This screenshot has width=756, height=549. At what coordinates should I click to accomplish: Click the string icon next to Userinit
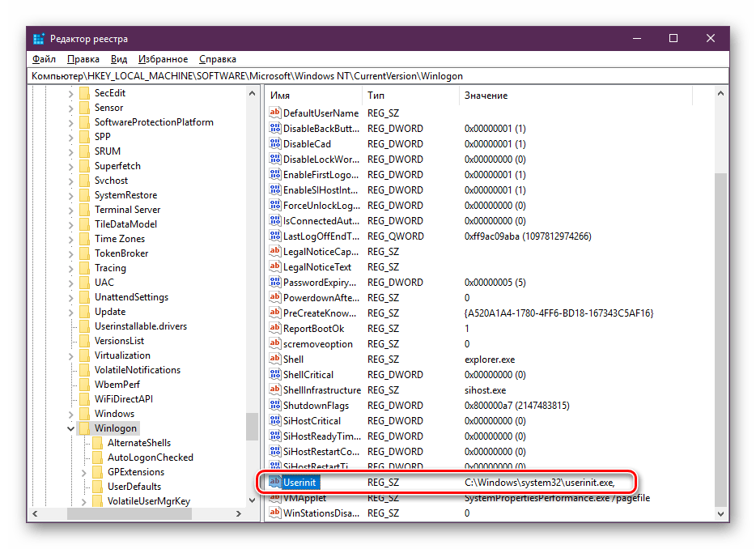tap(274, 483)
